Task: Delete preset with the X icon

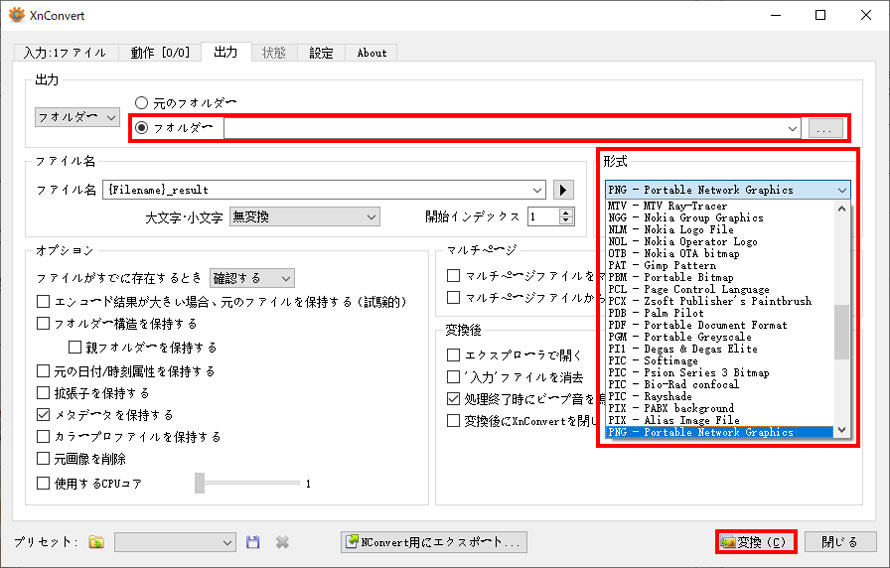Action: [x=282, y=542]
